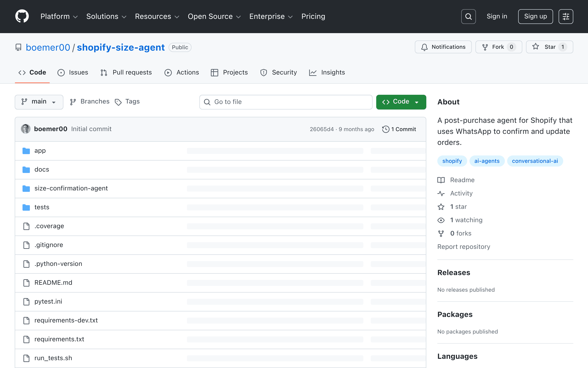Open the shopify-size-agent repository link

tap(121, 47)
